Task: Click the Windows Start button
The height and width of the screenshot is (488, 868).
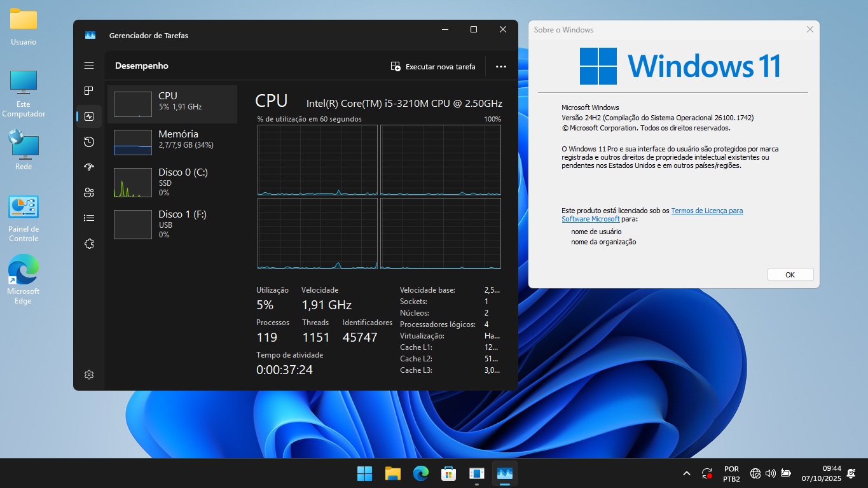Action: tap(364, 473)
